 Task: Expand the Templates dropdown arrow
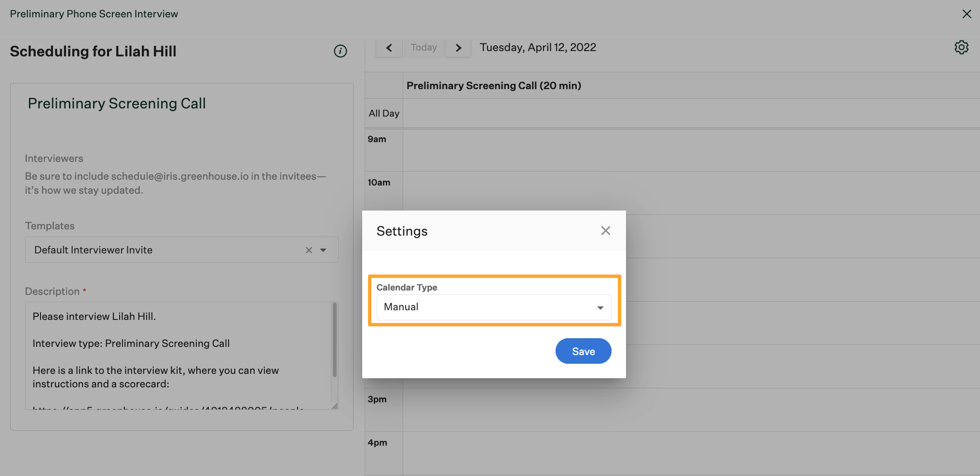[323, 250]
